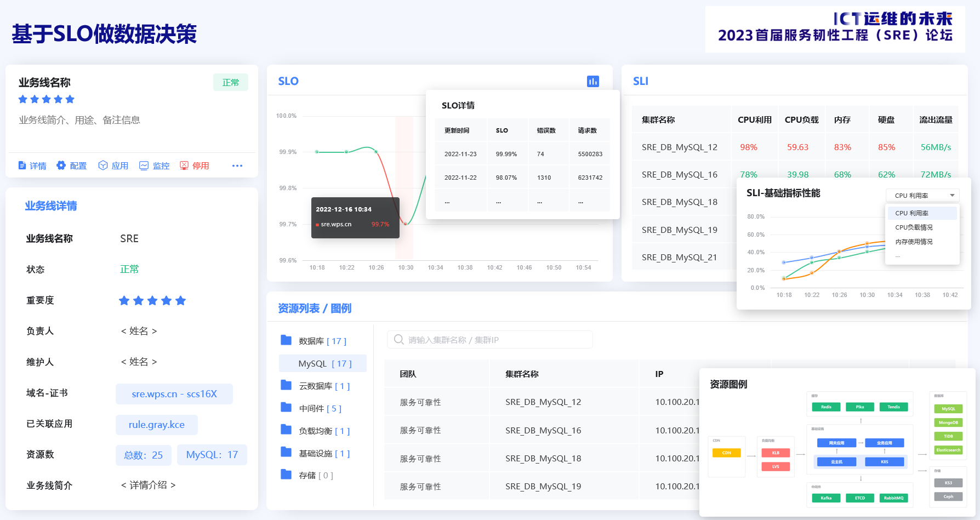Click the 98% CPU value
The image size is (980, 520).
(749, 147)
